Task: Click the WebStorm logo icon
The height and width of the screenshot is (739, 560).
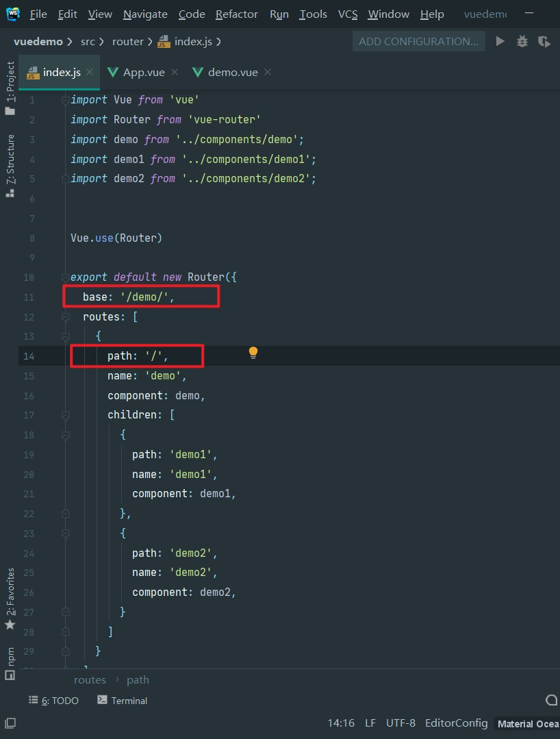Action: [13, 14]
